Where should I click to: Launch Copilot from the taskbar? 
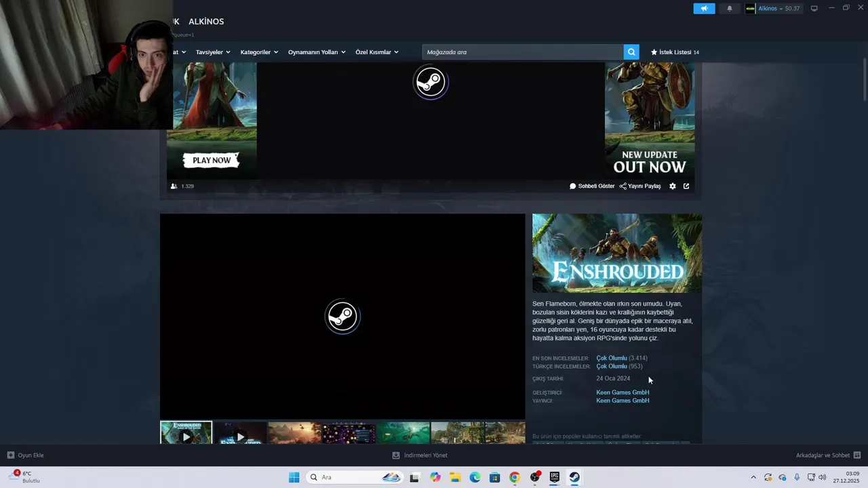[x=435, y=477]
